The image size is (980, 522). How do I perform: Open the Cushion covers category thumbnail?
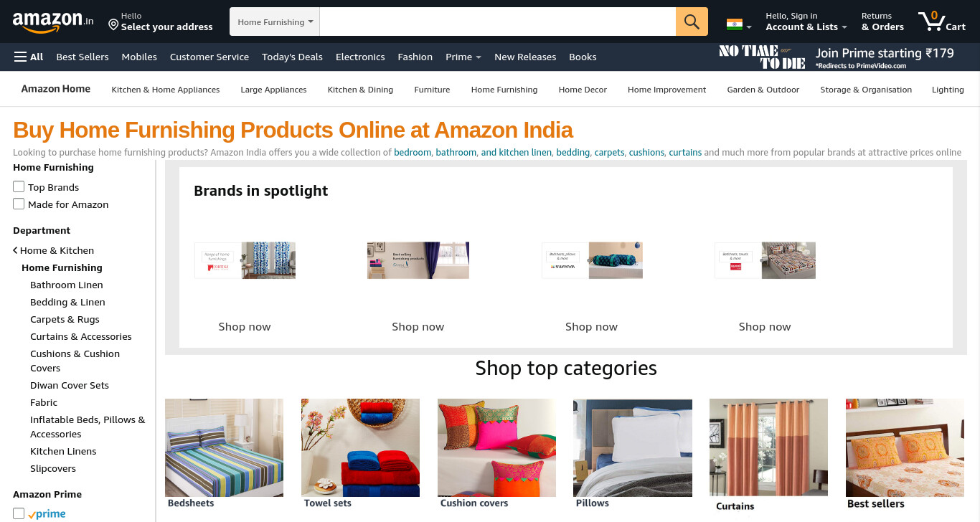(496, 453)
